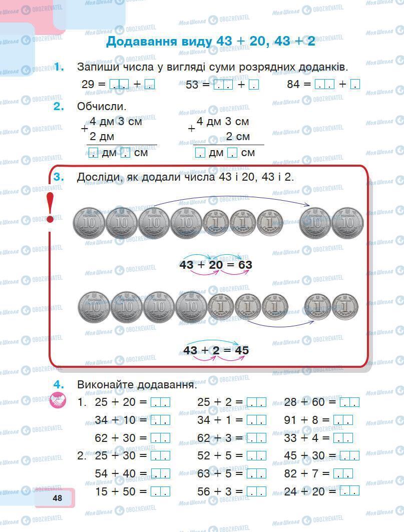The image size is (404, 532).
Task: Click the answer box for 91 + 8
Action: pyautogui.click(x=343, y=420)
